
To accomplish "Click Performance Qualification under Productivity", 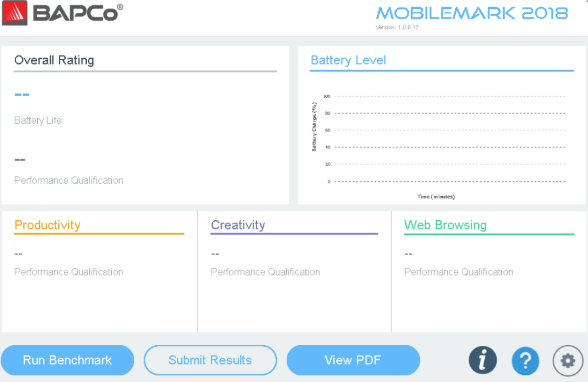I will tap(69, 272).
